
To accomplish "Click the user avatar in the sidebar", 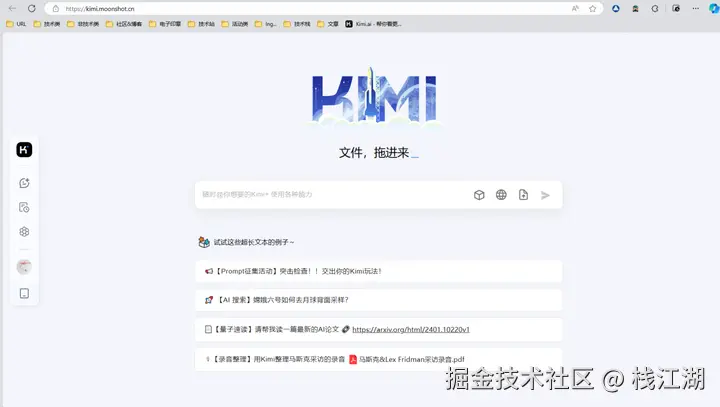I will pyautogui.click(x=24, y=267).
